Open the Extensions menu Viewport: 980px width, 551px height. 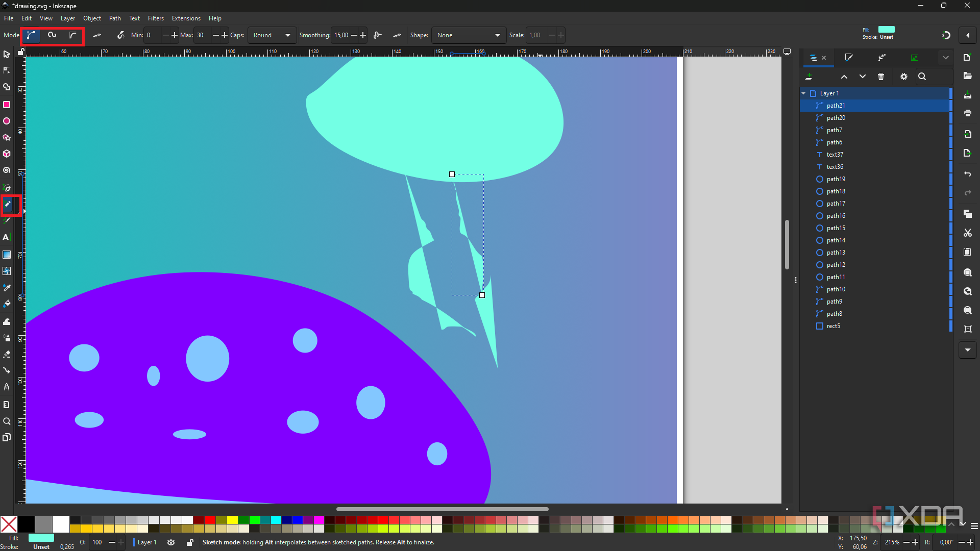tap(186, 18)
